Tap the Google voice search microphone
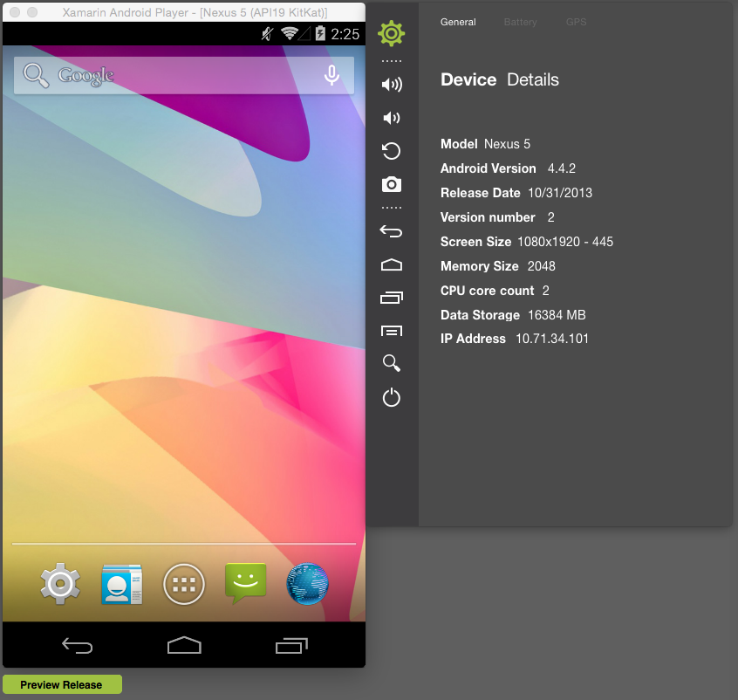This screenshot has width=738, height=700. [331, 75]
